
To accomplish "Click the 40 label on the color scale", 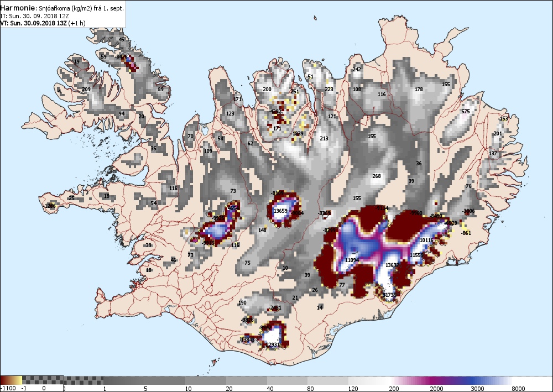I will click(x=270, y=389).
